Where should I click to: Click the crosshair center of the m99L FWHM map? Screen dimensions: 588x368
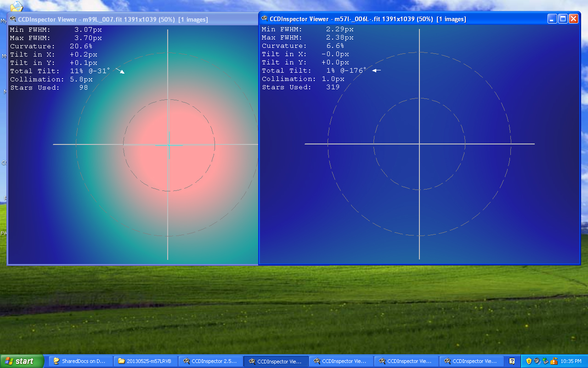pyautogui.click(x=169, y=145)
